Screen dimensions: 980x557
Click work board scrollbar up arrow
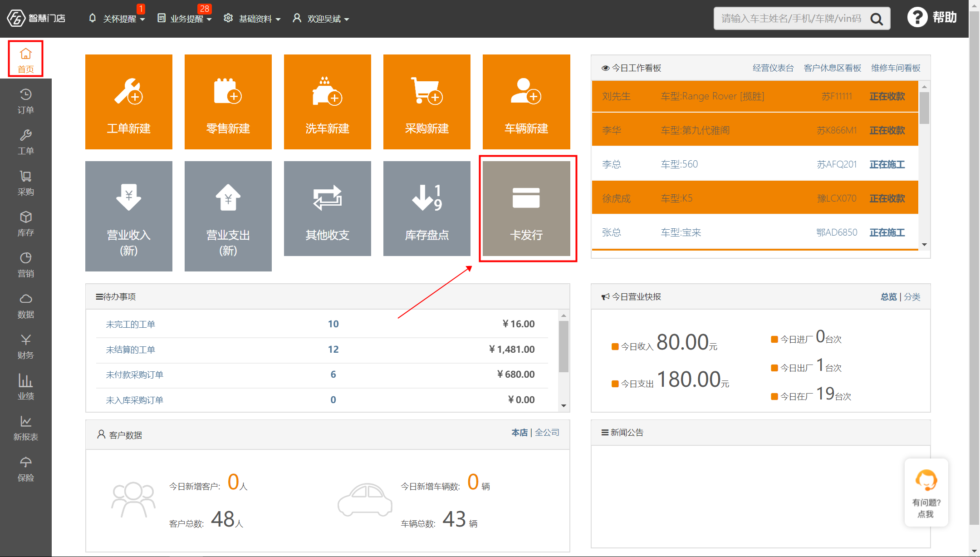click(925, 86)
